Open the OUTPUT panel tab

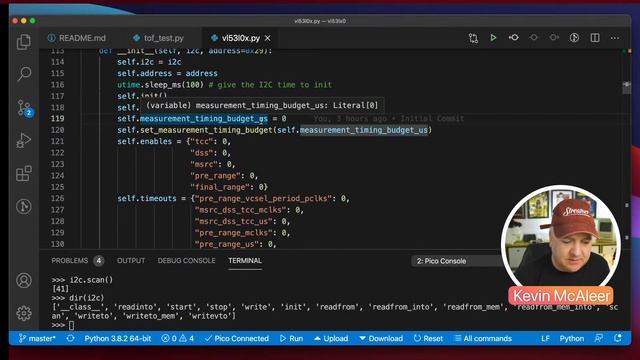click(131, 260)
